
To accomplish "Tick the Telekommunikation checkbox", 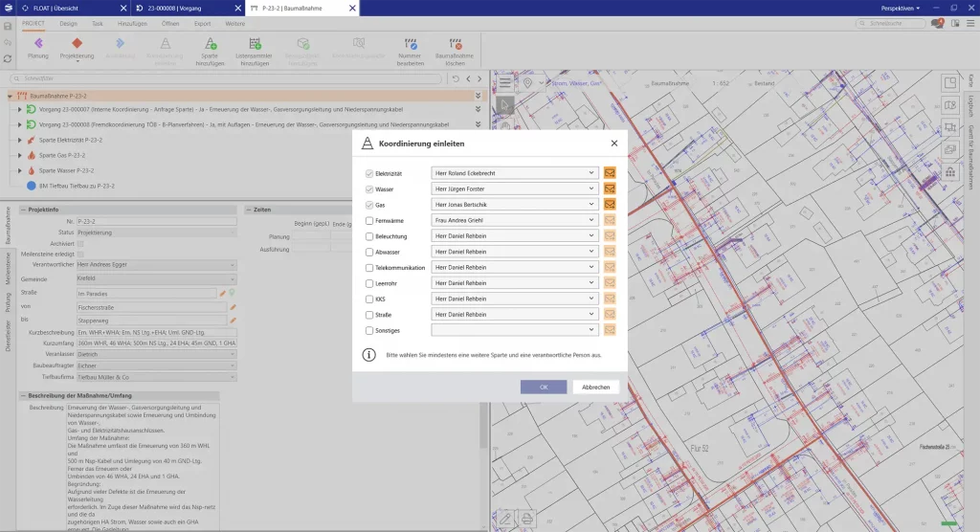I will pos(369,268).
